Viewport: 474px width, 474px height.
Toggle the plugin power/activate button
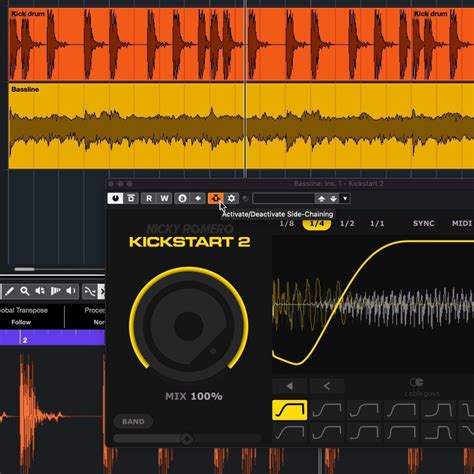[x=115, y=198]
